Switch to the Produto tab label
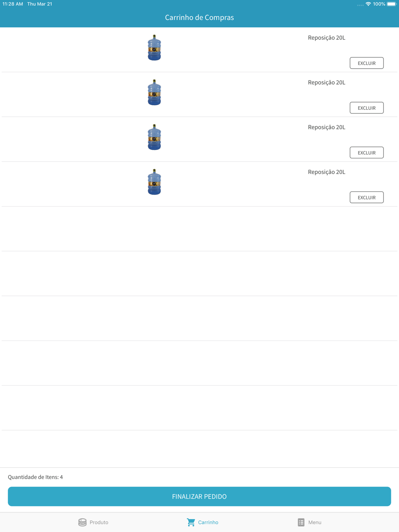 [99, 522]
